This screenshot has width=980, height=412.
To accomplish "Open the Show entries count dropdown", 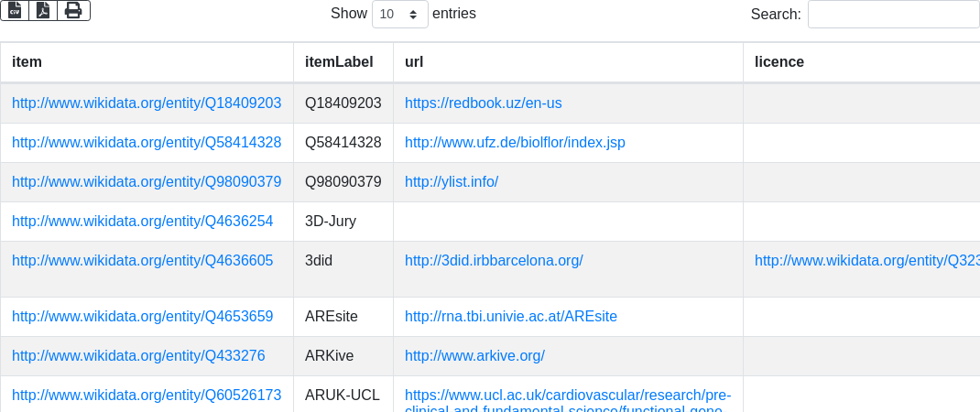I will [400, 14].
